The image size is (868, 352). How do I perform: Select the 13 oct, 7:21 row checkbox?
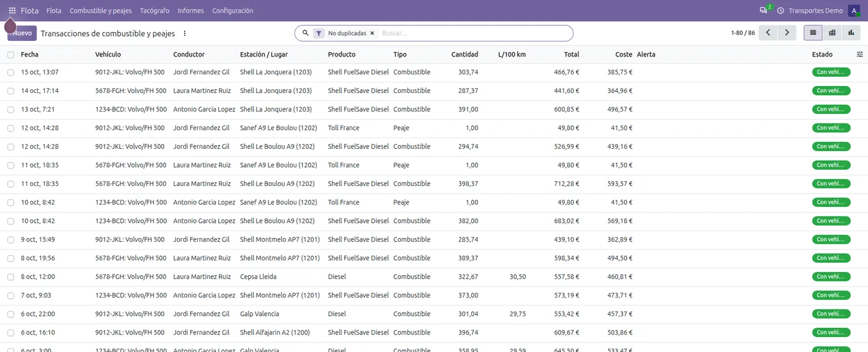11,110
